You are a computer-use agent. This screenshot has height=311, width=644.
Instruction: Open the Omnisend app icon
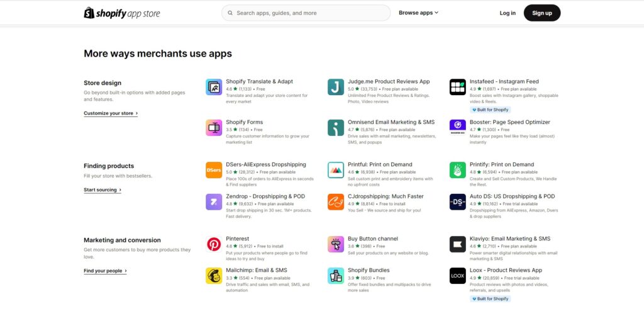[x=336, y=128]
